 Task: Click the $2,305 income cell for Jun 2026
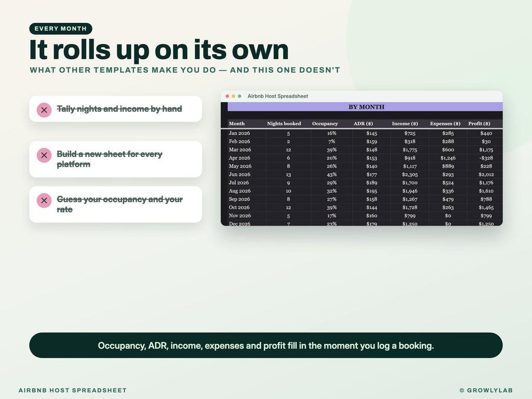[410, 175]
